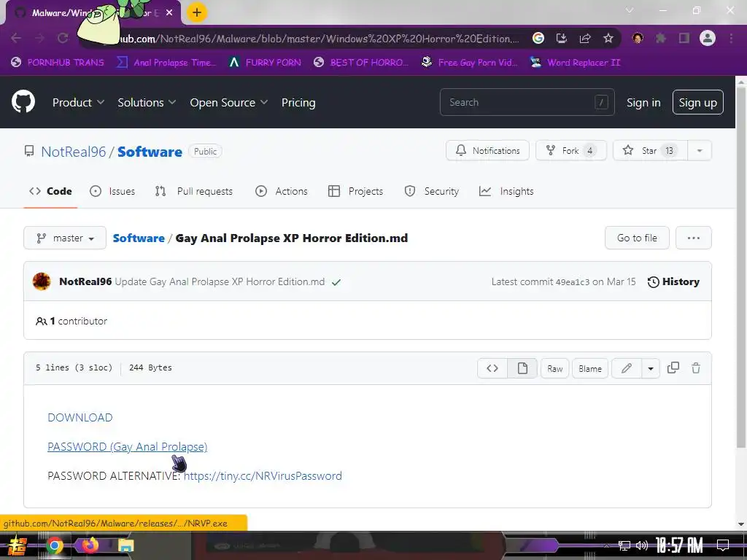Viewport: 747px width, 560px height.
Task: Bookmark this page with the star icon
Action: coord(608,38)
